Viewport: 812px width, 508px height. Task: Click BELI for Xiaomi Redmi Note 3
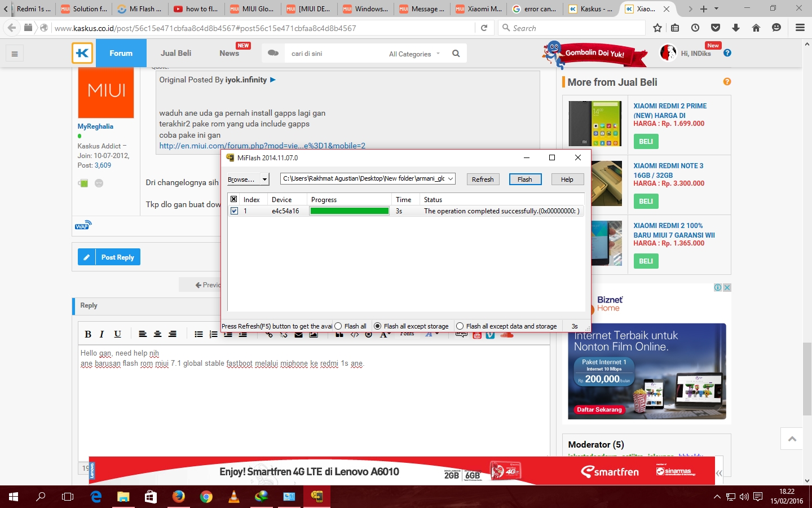tap(646, 202)
